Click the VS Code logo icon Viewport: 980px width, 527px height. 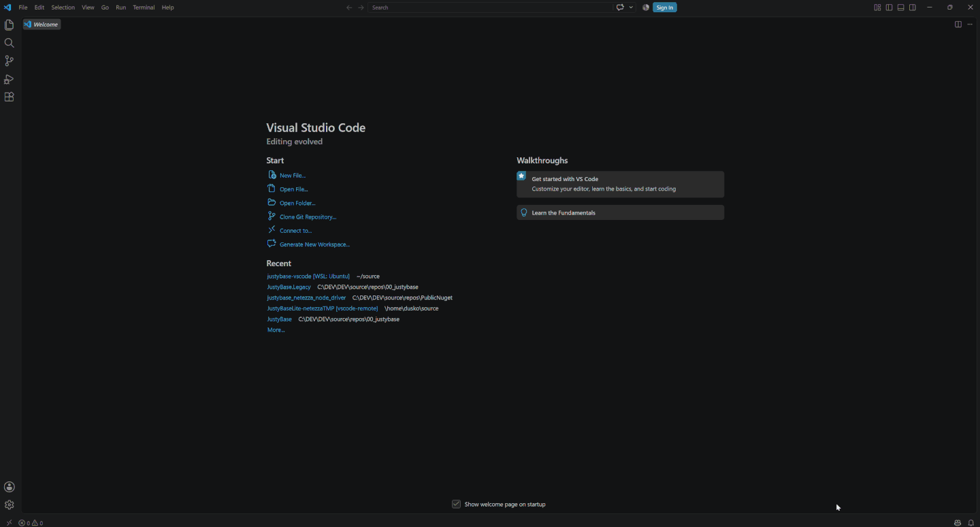pyautogui.click(x=7, y=7)
